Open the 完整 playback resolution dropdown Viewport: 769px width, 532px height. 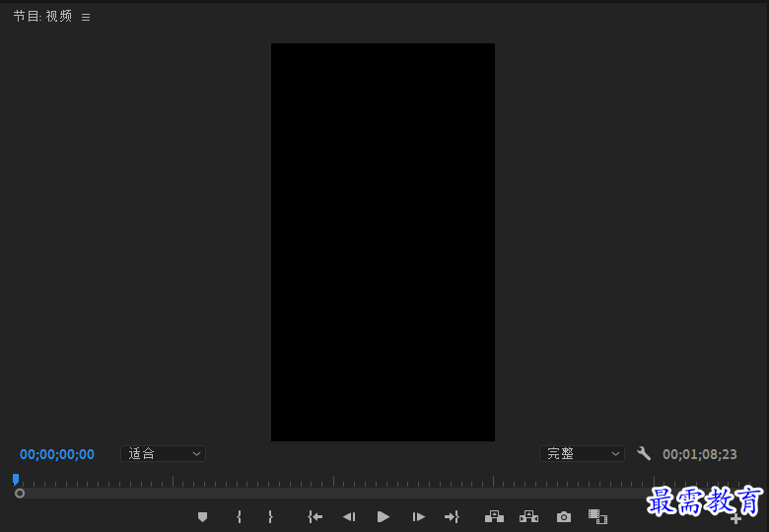[582, 453]
